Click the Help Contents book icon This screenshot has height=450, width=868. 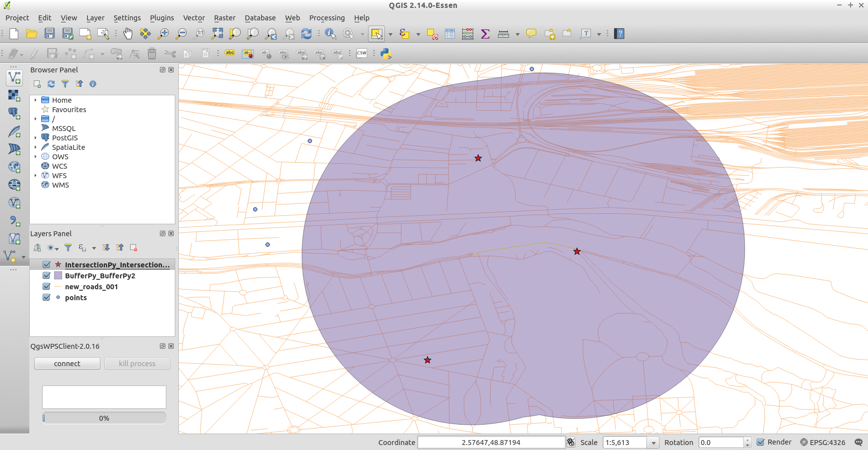click(x=619, y=34)
